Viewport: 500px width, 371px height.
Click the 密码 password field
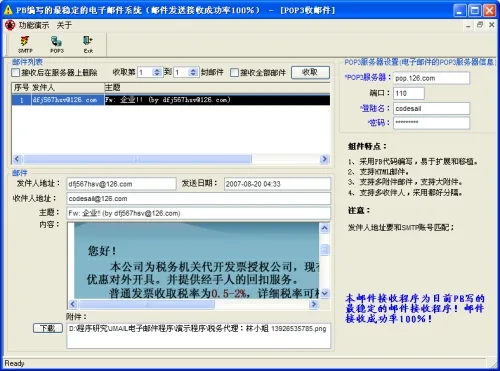431,122
